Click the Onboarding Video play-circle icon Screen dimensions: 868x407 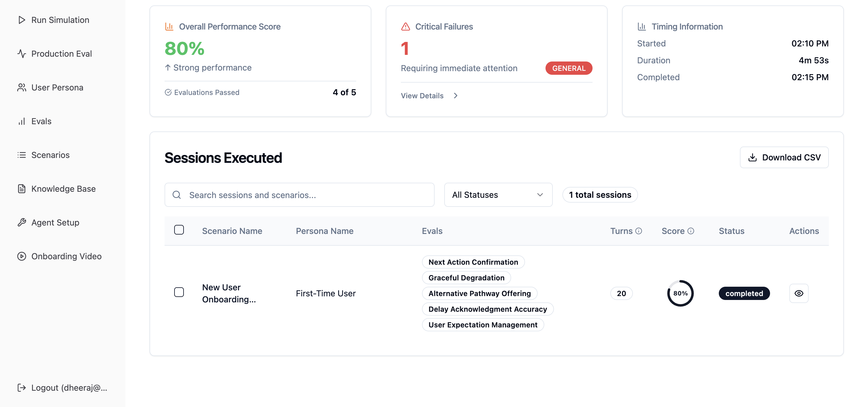point(22,256)
